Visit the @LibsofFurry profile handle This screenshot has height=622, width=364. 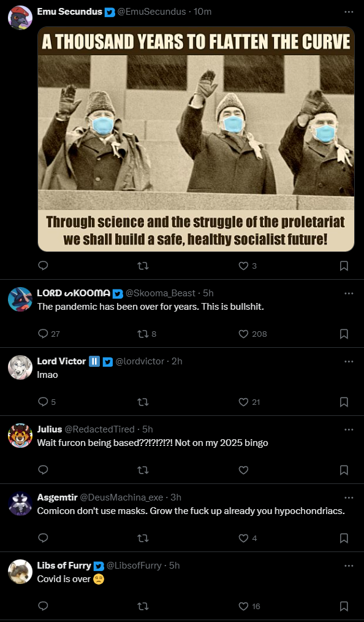tap(134, 566)
